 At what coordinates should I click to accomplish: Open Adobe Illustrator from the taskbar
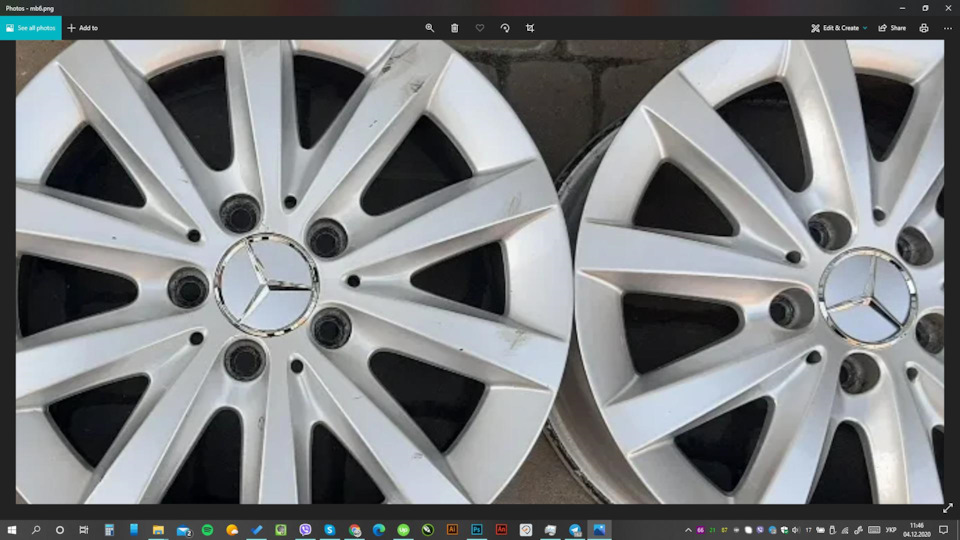452,530
